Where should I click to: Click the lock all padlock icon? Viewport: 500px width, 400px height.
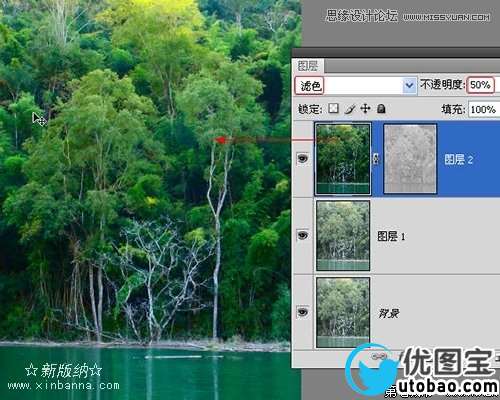point(381,108)
